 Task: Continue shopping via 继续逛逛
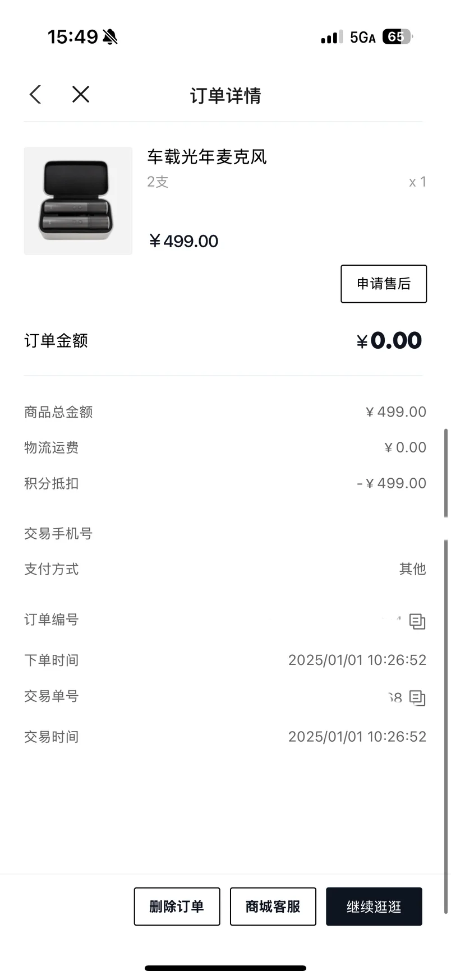[x=374, y=906]
